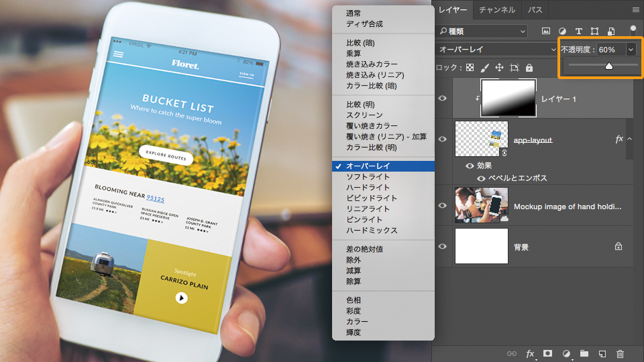The image size is (644, 362).
Task: Switch to パス tab
Action: pyautogui.click(x=535, y=9)
